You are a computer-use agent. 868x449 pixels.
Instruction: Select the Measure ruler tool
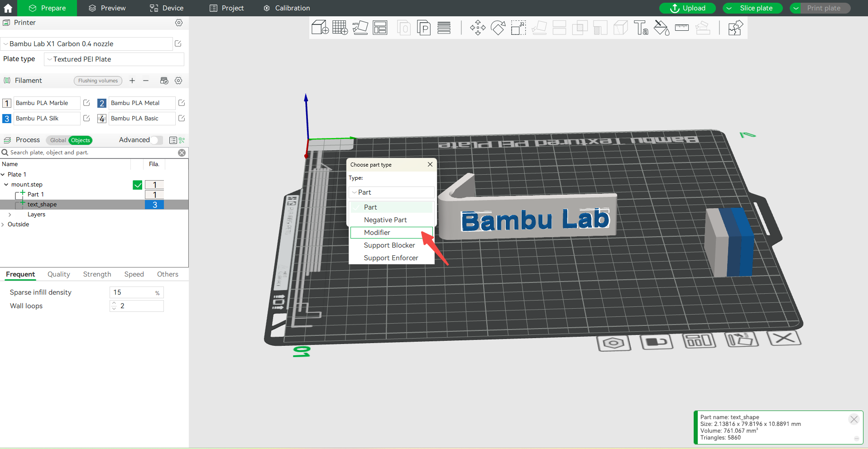click(681, 28)
